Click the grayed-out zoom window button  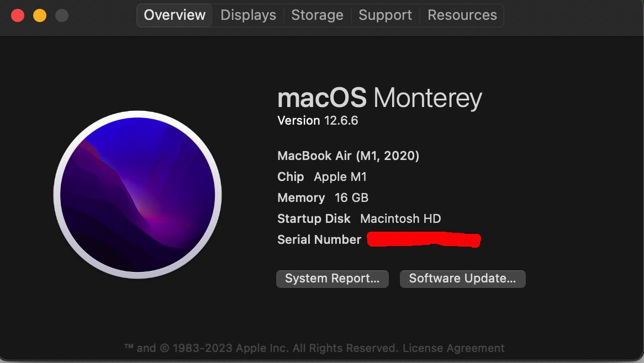pos(62,15)
